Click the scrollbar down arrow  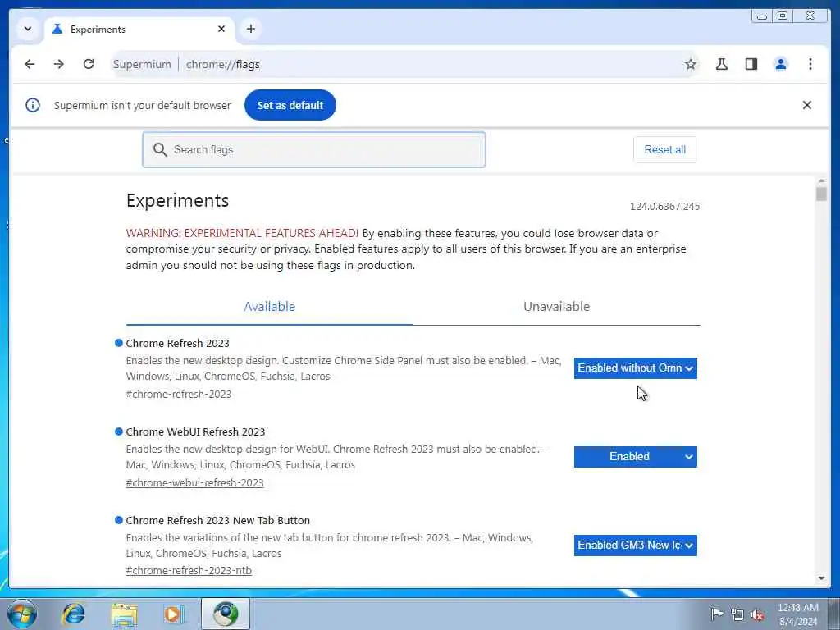click(x=821, y=578)
